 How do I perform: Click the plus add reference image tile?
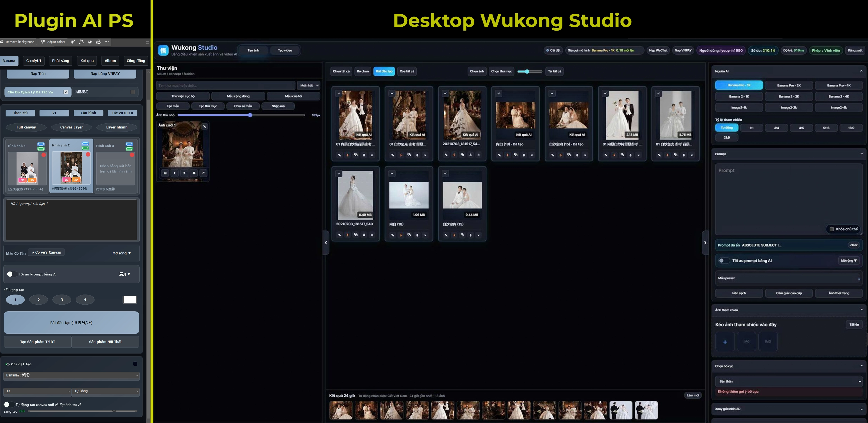coord(725,342)
